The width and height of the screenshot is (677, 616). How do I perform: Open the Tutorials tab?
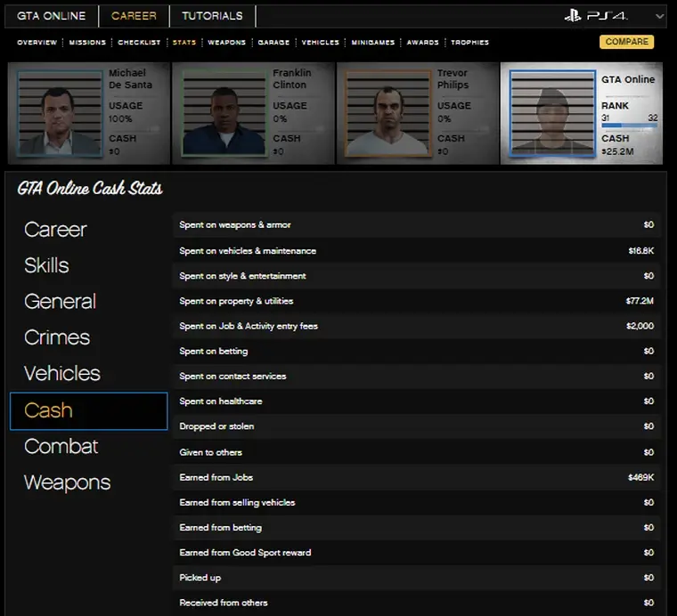212,16
